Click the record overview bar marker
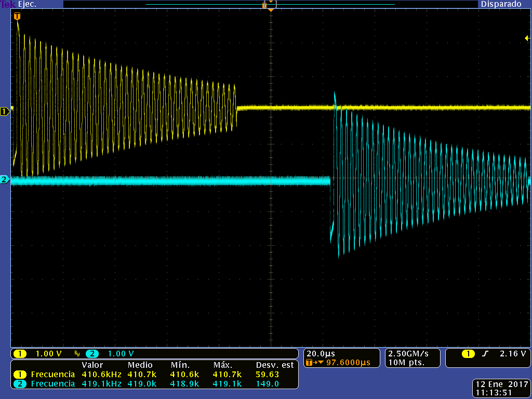 (x=264, y=4)
